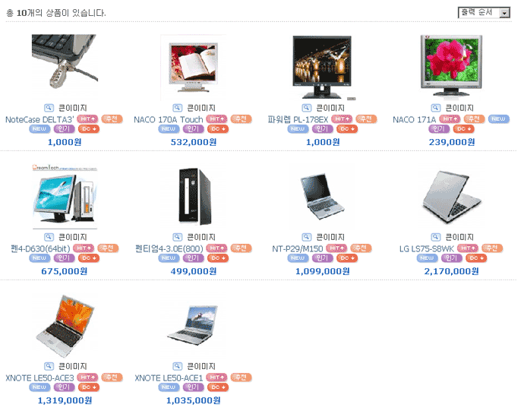Select the black tower PC thumbnail
Screen dimensions: 524x420
[x=195, y=197]
